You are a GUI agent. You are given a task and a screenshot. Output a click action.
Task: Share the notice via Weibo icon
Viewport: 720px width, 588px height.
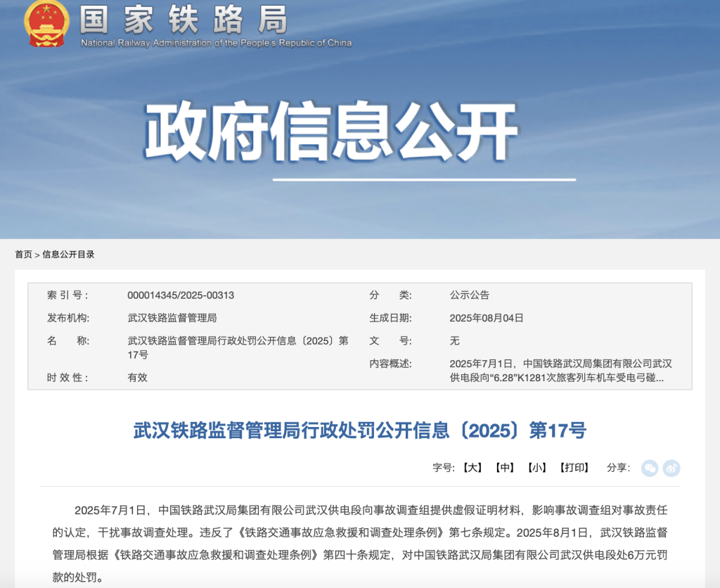pos(671,468)
